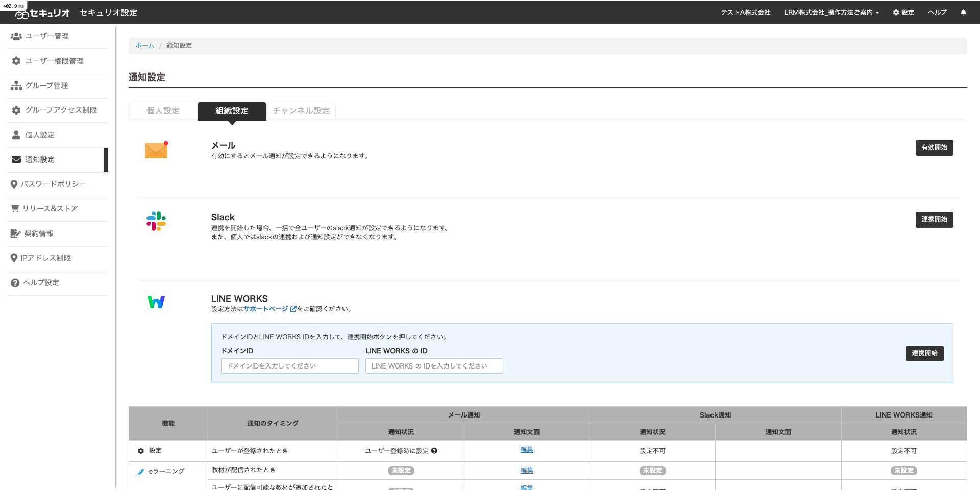
Task: Switch to チャンネル設定 tab
Action: point(301,111)
